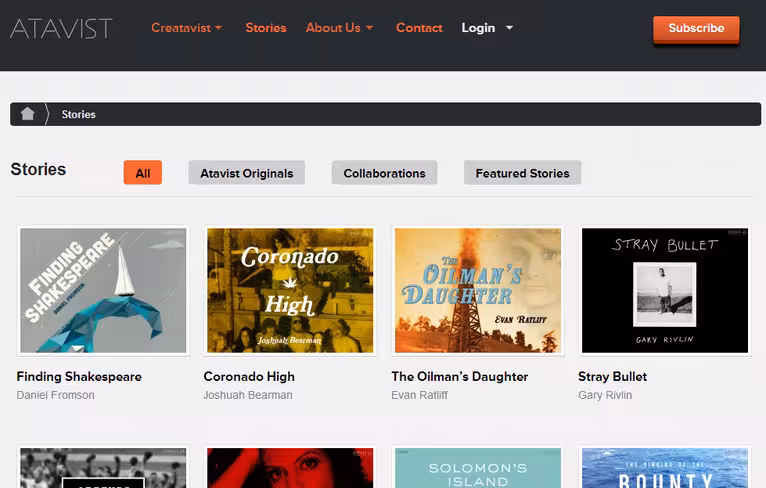Click the ATAVIST logo

click(x=61, y=28)
